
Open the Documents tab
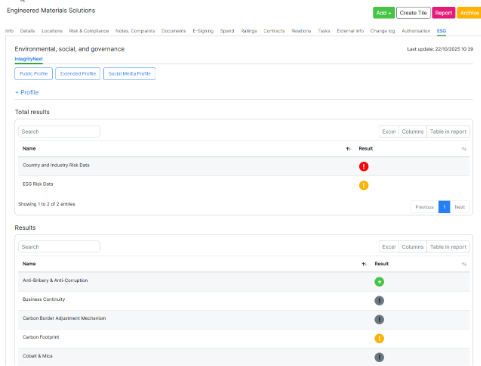coord(174,31)
